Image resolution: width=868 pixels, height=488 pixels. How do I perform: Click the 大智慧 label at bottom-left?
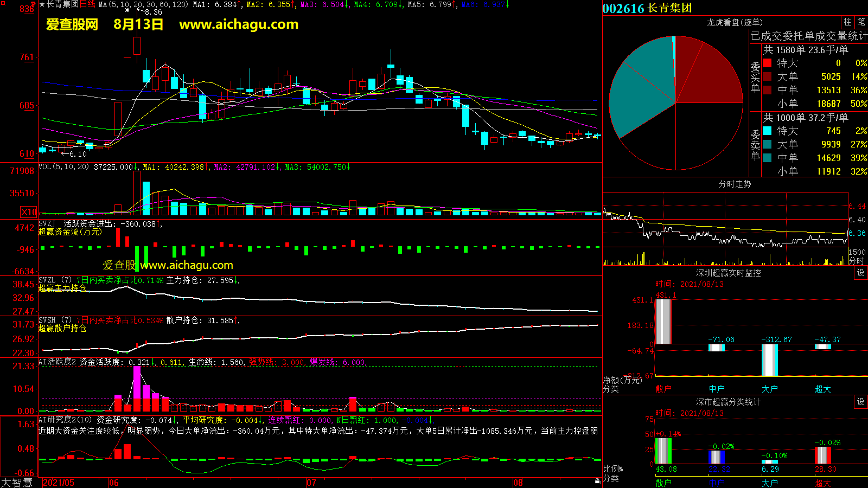[17, 483]
